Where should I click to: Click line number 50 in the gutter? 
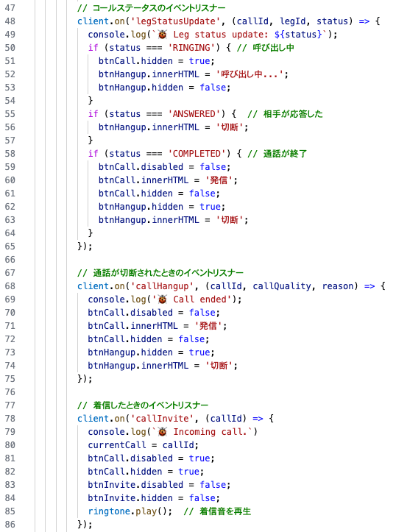(x=10, y=48)
